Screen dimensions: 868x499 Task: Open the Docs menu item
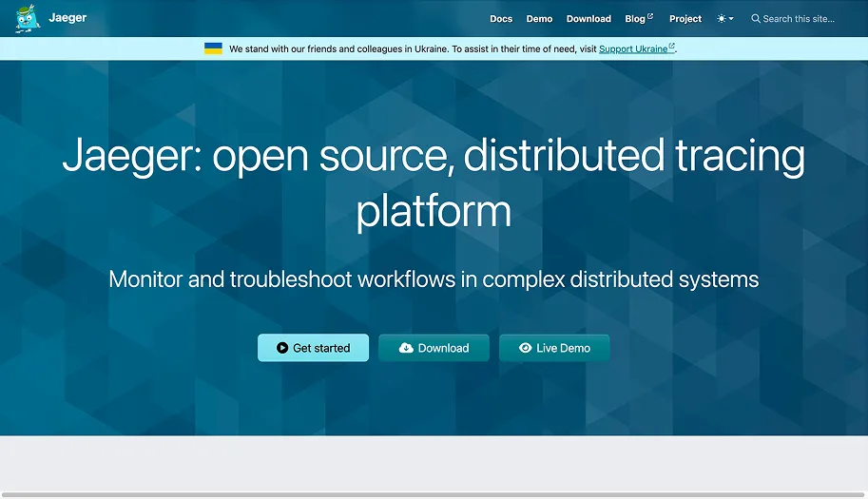pos(501,19)
